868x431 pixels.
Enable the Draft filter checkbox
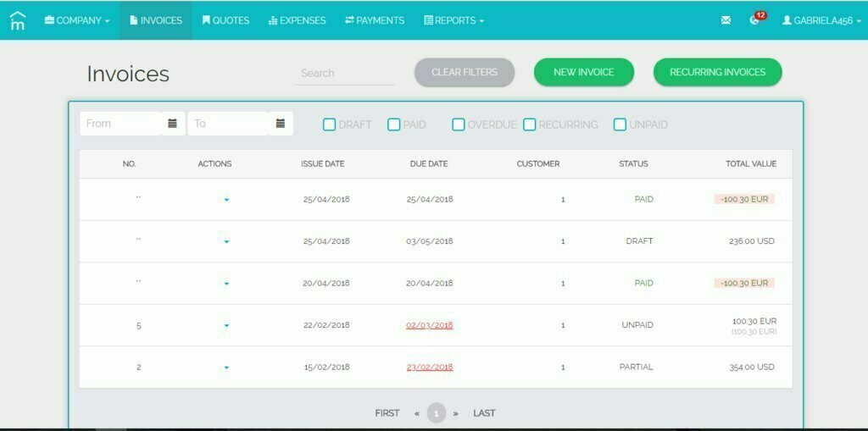coord(329,124)
